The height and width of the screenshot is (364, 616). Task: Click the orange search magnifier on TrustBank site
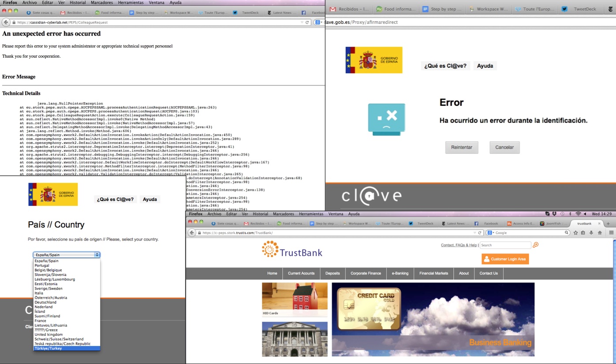coord(536,245)
